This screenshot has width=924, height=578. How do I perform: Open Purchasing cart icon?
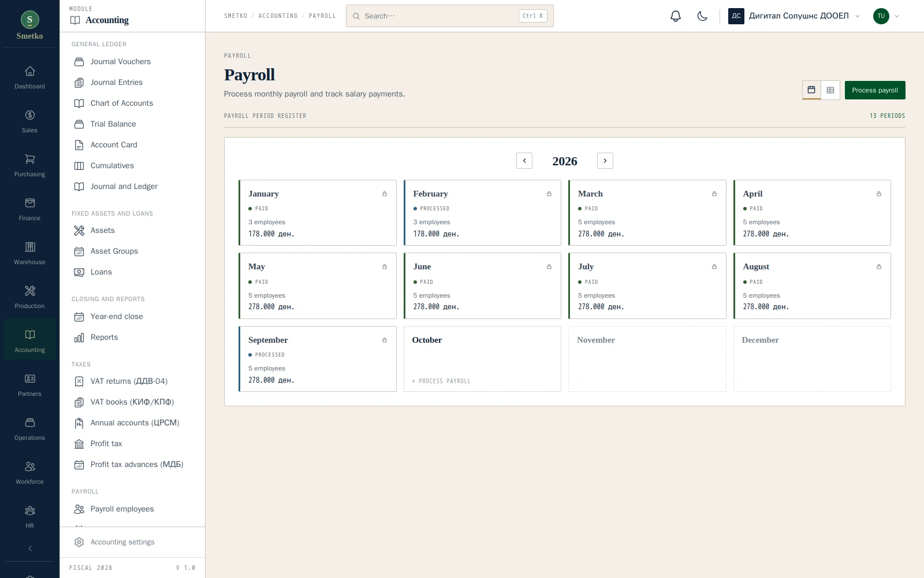tap(29, 166)
